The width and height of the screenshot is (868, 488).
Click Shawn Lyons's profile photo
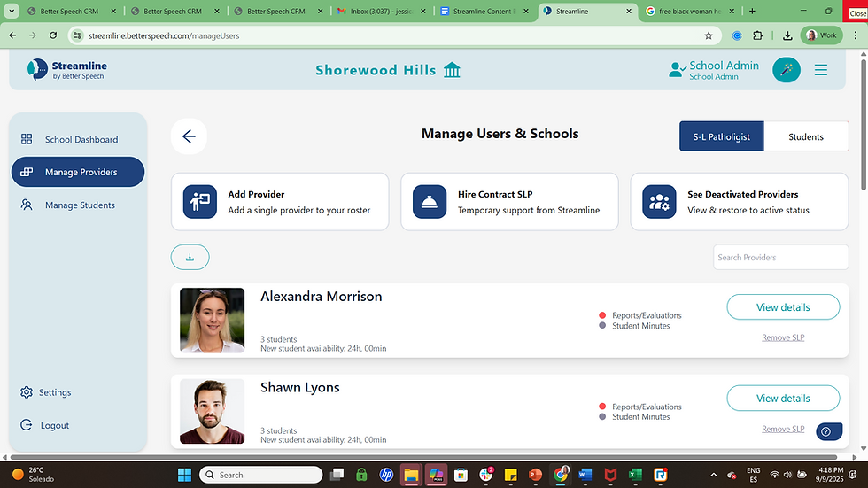pyautogui.click(x=212, y=412)
